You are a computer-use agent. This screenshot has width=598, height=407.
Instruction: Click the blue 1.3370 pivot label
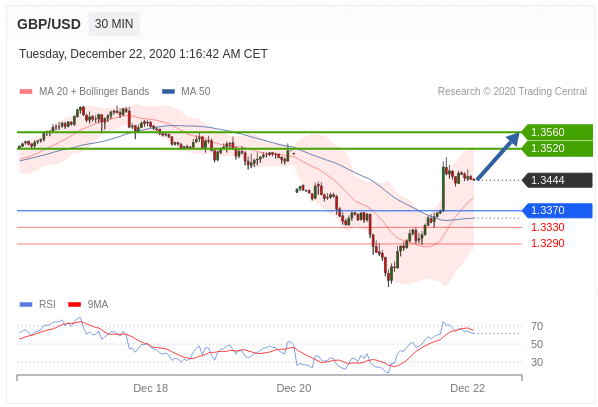(557, 210)
